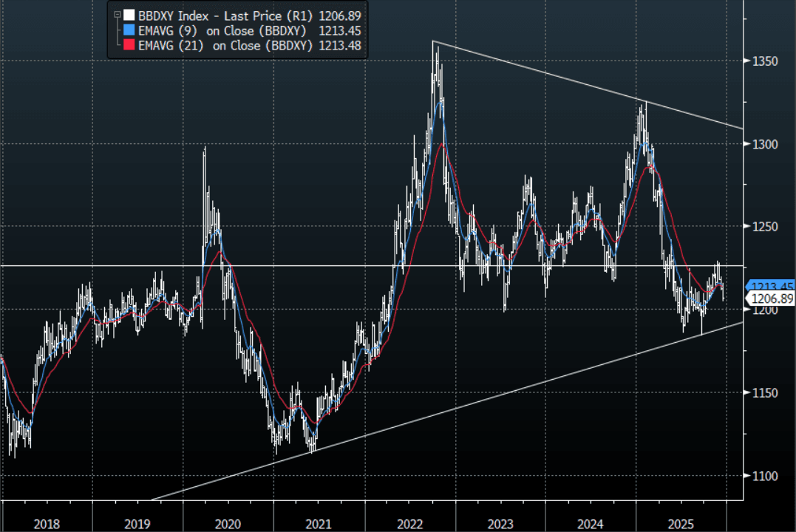This screenshot has width=796, height=532.
Task: Click the 2025 year label on time axis
Action: 681,524
